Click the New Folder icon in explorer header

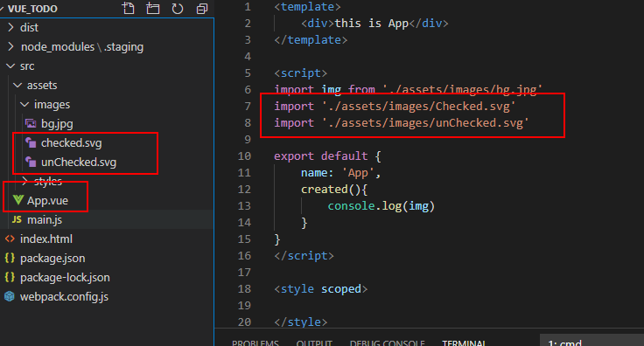coord(153,8)
